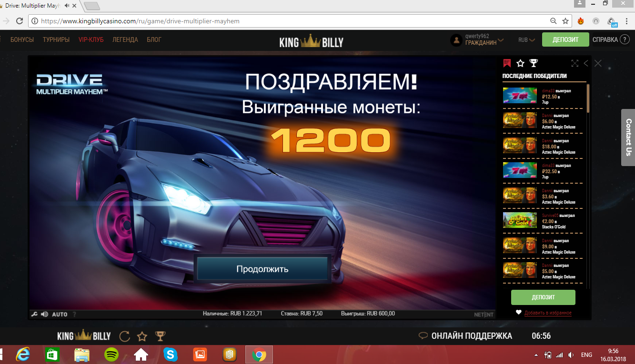Open the БОНУСЫ menu
This screenshot has height=364, width=635.
22,40
